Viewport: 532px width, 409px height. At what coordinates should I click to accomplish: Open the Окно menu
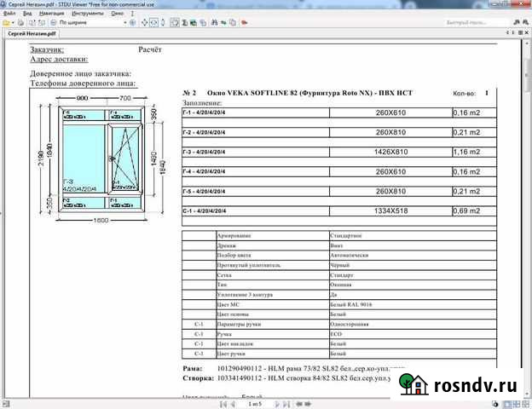tap(117, 14)
